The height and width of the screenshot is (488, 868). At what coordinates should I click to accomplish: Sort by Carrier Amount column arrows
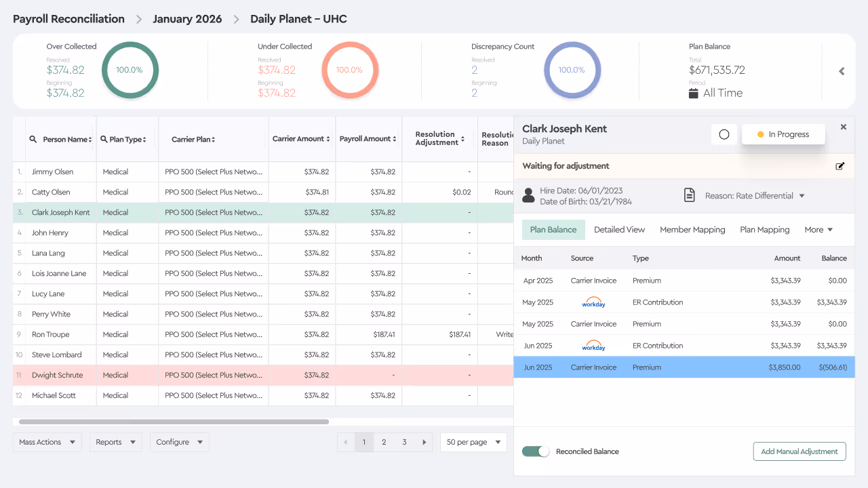point(328,139)
